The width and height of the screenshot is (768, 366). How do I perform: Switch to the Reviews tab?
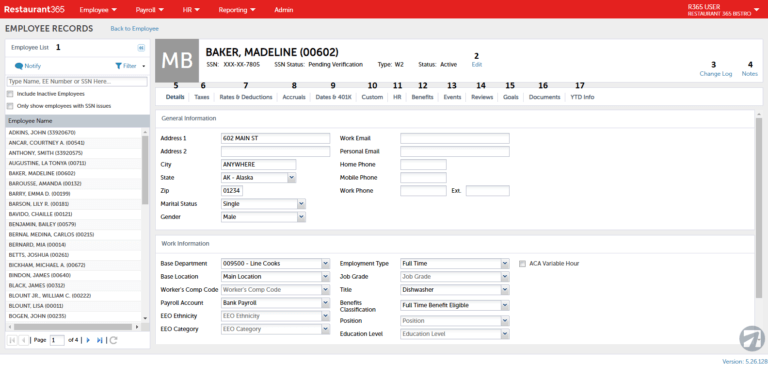coord(482,97)
